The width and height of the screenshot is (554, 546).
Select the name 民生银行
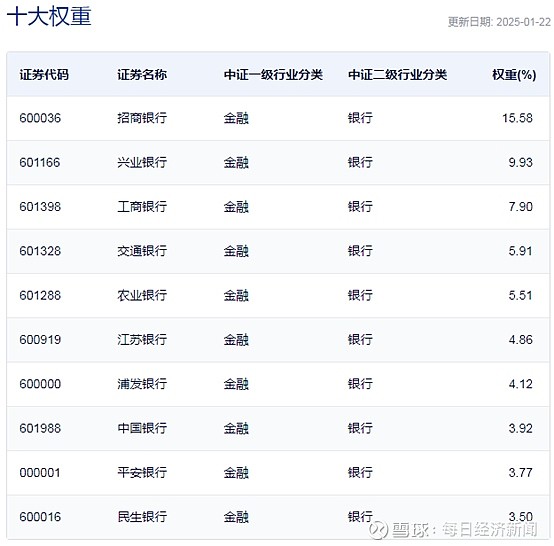click(x=142, y=517)
